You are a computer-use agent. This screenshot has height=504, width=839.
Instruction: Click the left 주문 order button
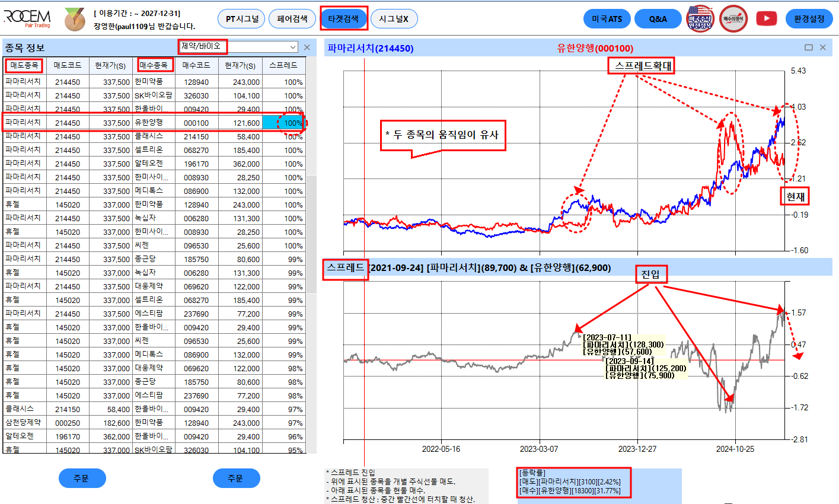tap(82, 478)
